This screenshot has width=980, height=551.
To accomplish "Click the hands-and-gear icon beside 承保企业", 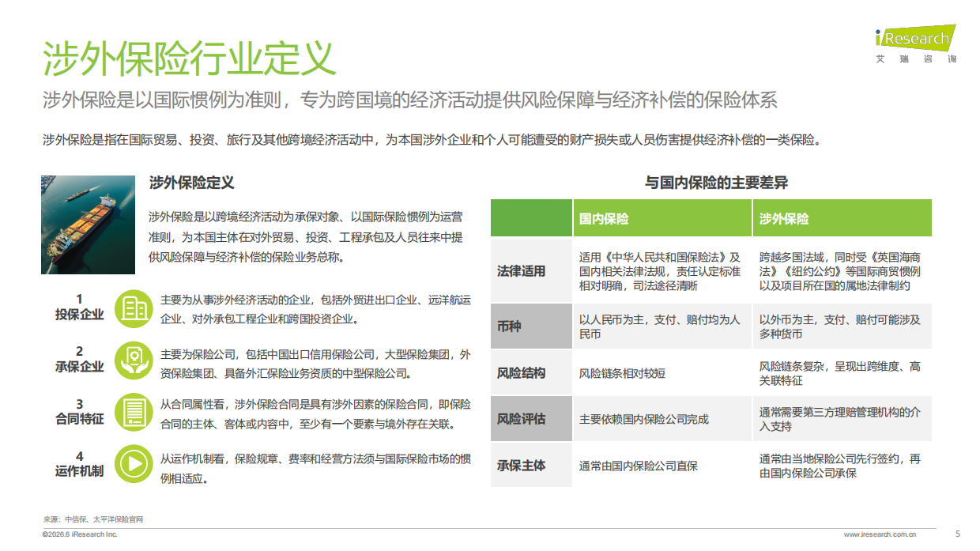I will pos(134,360).
